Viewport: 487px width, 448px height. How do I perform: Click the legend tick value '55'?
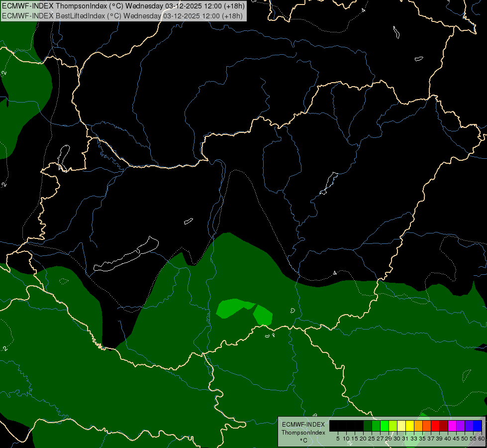pos(473,439)
